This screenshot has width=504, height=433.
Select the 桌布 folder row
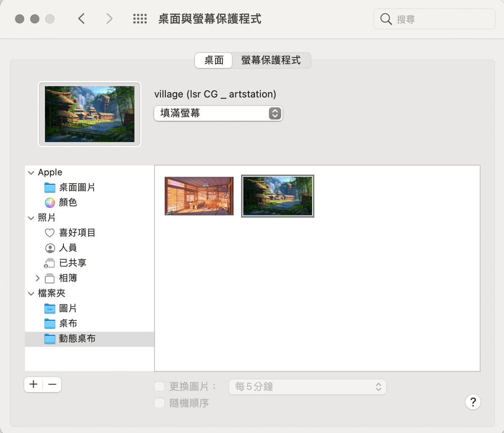[x=89, y=324]
